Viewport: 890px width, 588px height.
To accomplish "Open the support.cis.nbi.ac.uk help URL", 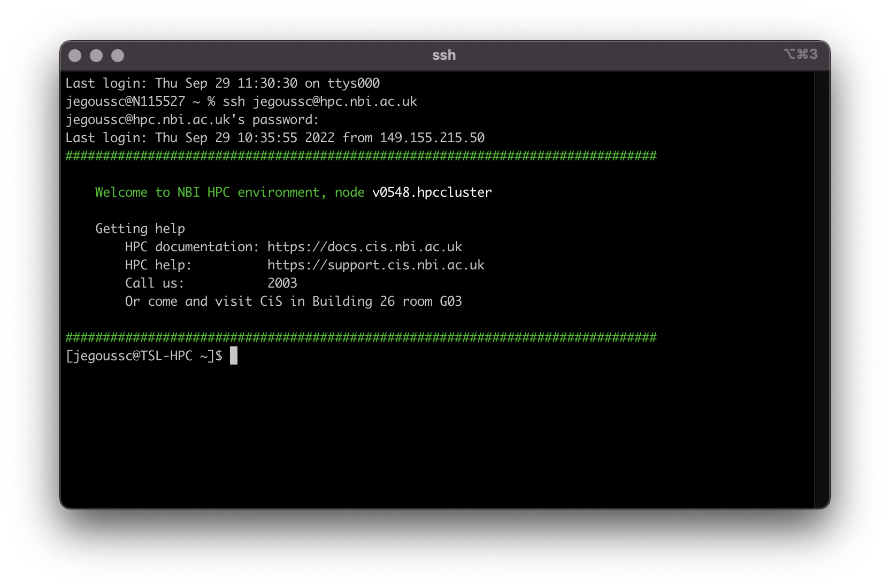I will pyautogui.click(x=375, y=265).
